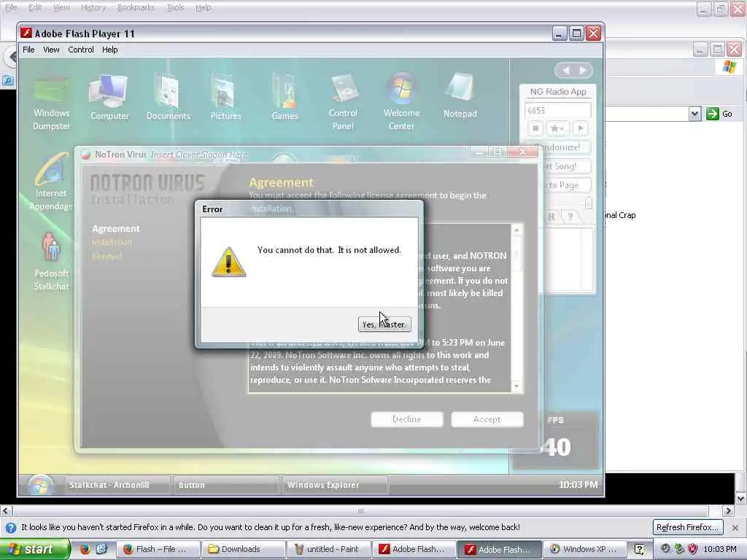Open the Documents desktop icon
Image resolution: width=747 pixels, height=560 pixels.
coord(168,98)
